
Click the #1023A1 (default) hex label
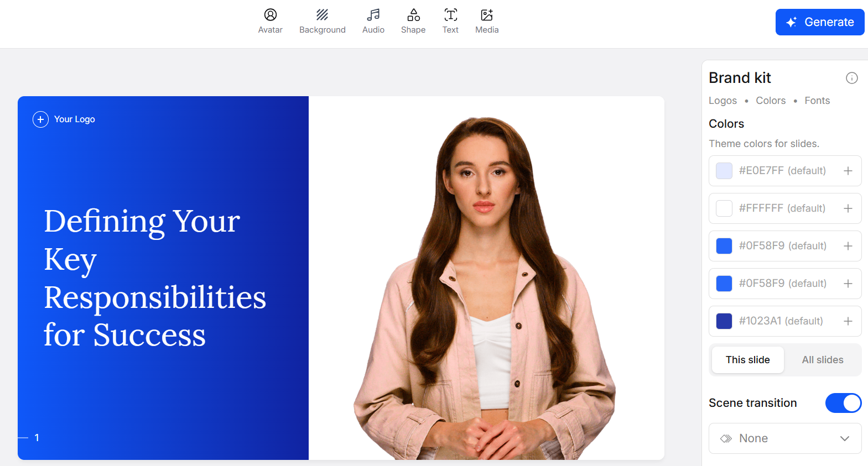(x=781, y=321)
